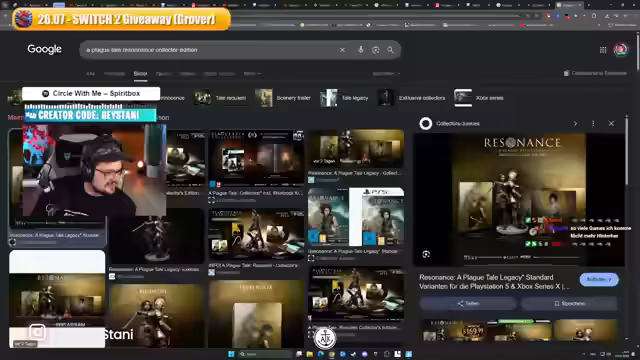Image resolution: width=640 pixels, height=360 pixels.
Task: Start voice search with the microphone icon
Action: click(x=360, y=50)
